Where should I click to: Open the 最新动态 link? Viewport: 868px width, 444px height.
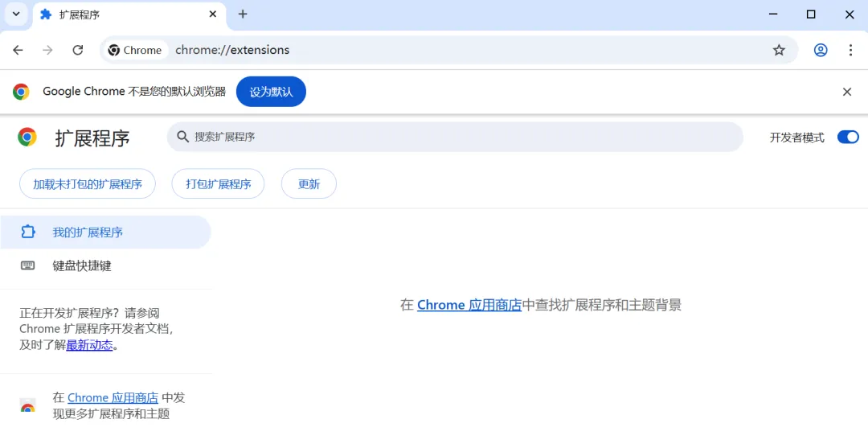(90, 346)
